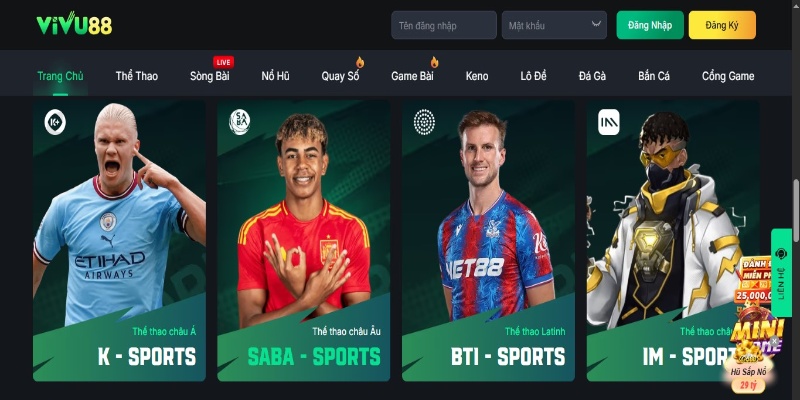Select the Game Bài menu item

pyautogui.click(x=412, y=76)
